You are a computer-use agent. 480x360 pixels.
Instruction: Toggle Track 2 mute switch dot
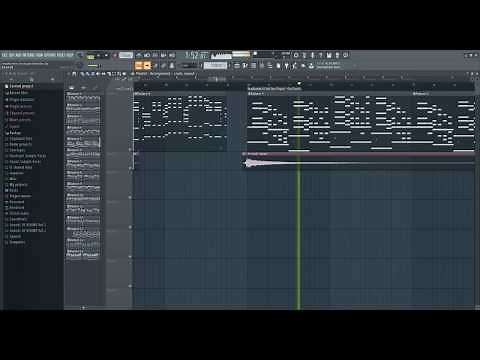click(x=130, y=168)
